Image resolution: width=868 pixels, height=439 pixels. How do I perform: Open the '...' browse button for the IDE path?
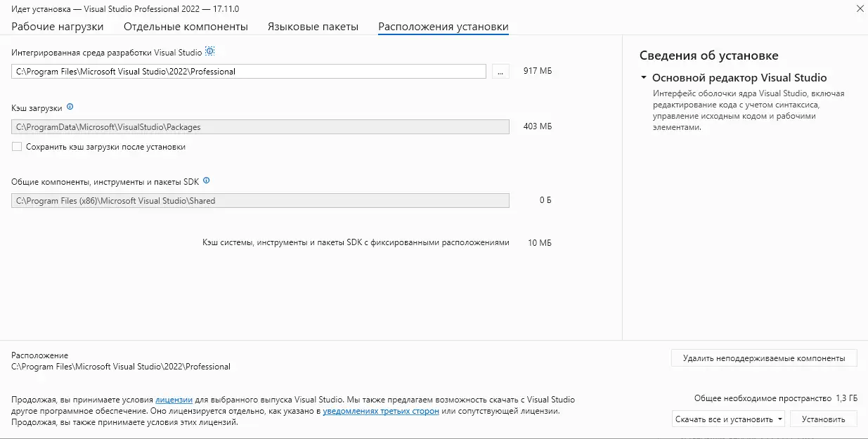click(500, 71)
